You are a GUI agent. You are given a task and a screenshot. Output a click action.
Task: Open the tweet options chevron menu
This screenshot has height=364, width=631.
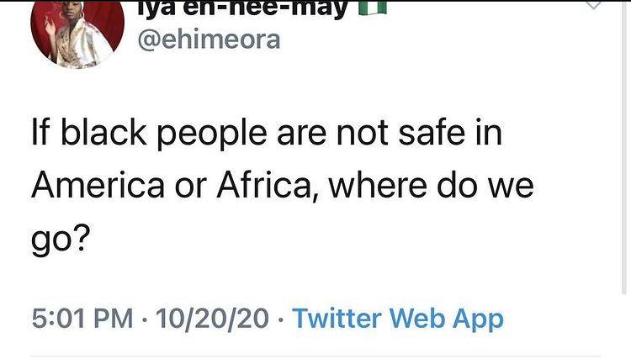[593, 6]
